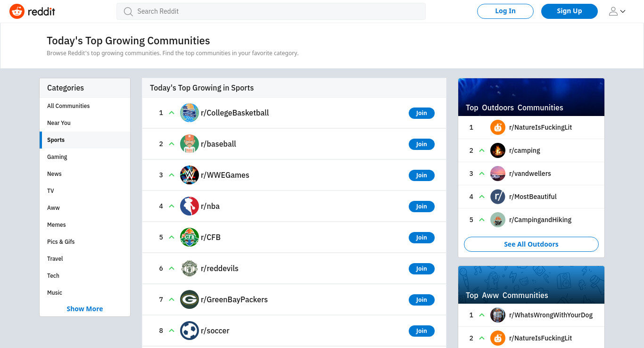This screenshot has height=348, width=644.
Task: Click the Sign Up button
Action: click(570, 11)
